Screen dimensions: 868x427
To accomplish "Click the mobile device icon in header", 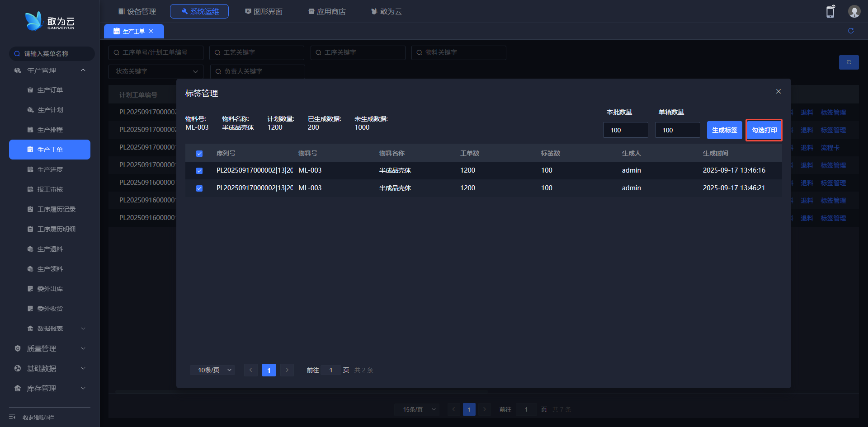I will (830, 12).
